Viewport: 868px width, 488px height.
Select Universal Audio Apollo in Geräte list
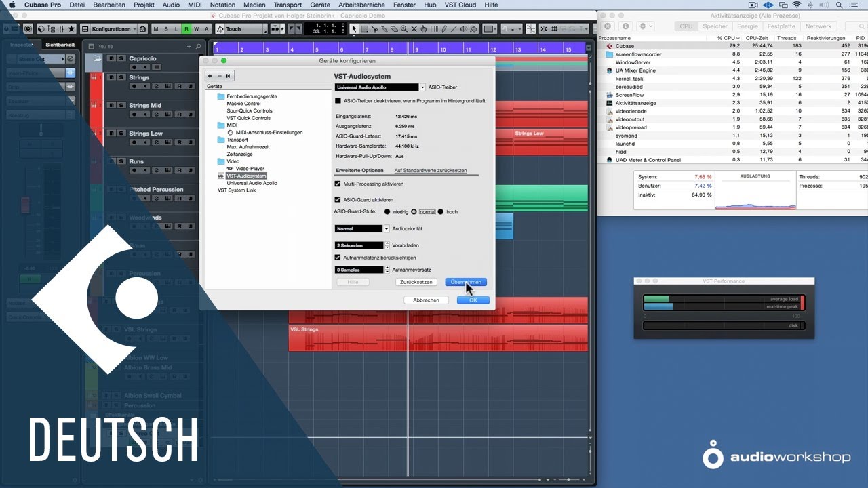pos(252,183)
